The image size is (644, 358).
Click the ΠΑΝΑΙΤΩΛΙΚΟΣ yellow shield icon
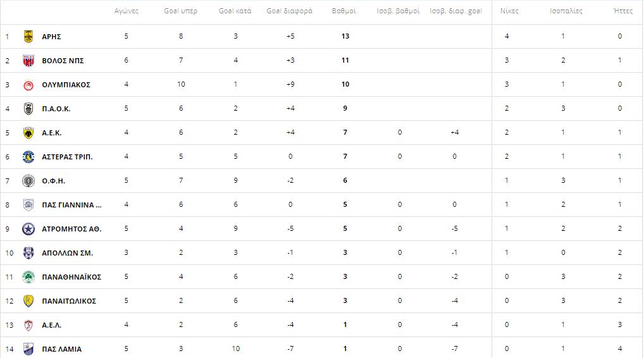coord(28,301)
